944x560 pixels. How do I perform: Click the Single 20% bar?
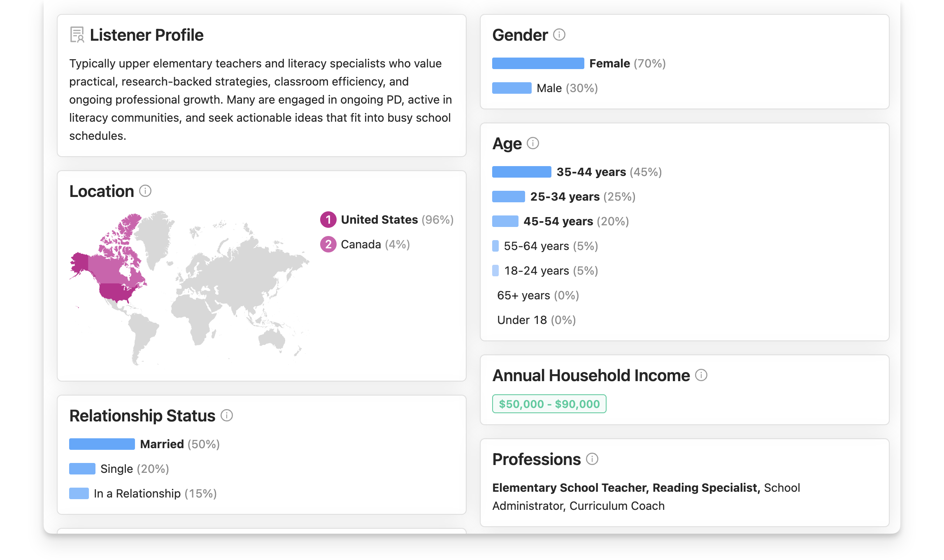point(82,469)
